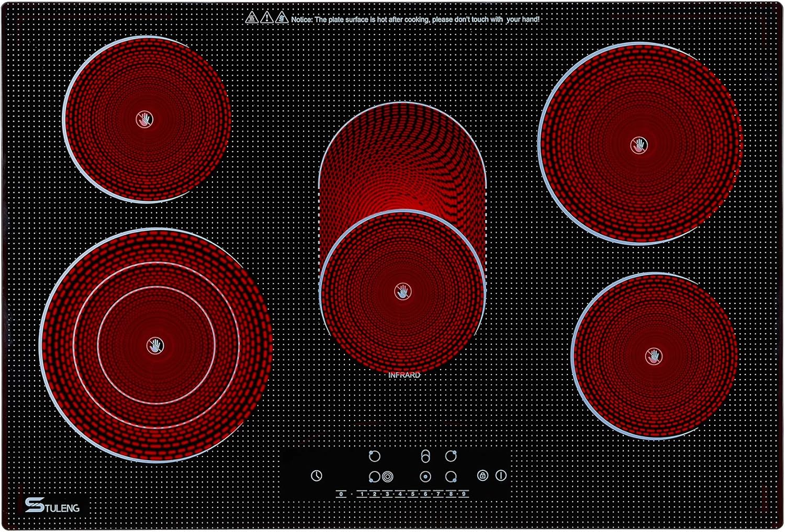Click the hot plate surface notice text
This screenshot has height=532, width=785.
point(415,19)
